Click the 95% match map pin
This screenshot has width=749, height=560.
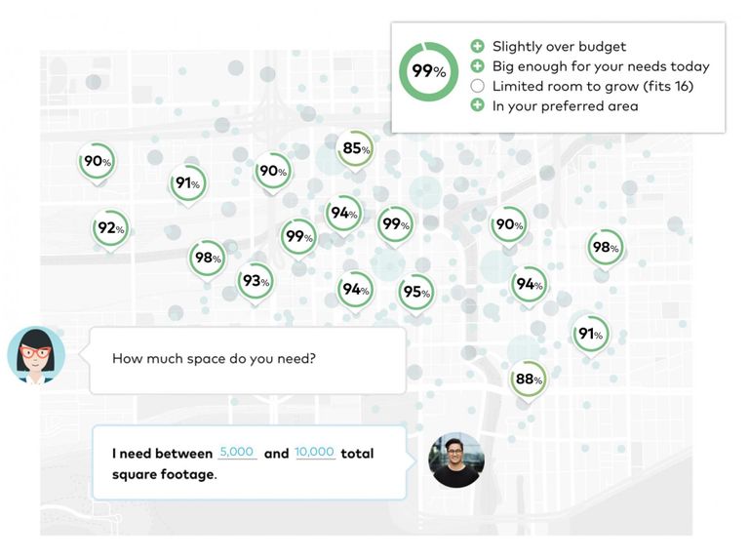pyautogui.click(x=416, y=292)
